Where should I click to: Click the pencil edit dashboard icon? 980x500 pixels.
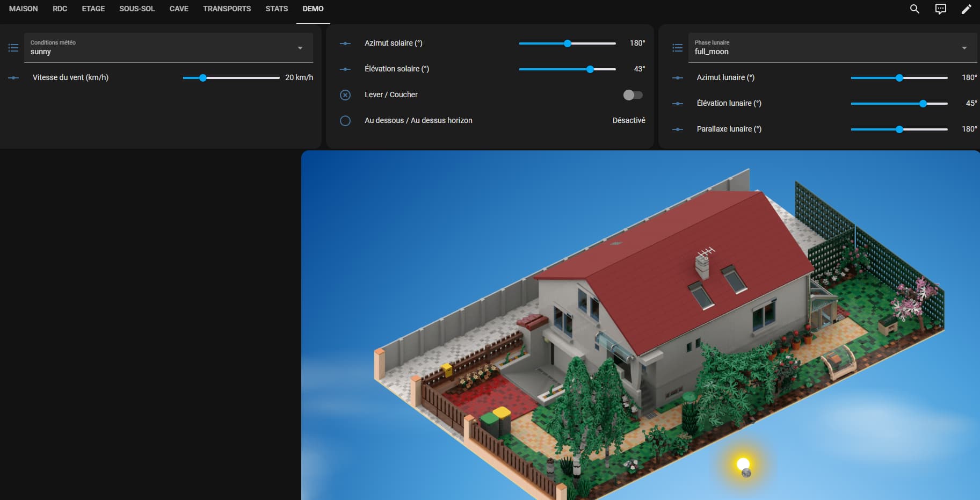tap(966, 9)
